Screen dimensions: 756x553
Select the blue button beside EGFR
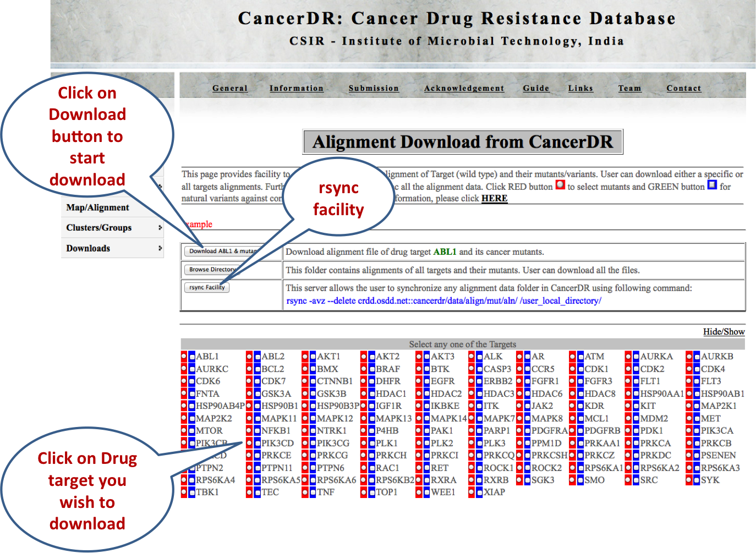point(426,381)
